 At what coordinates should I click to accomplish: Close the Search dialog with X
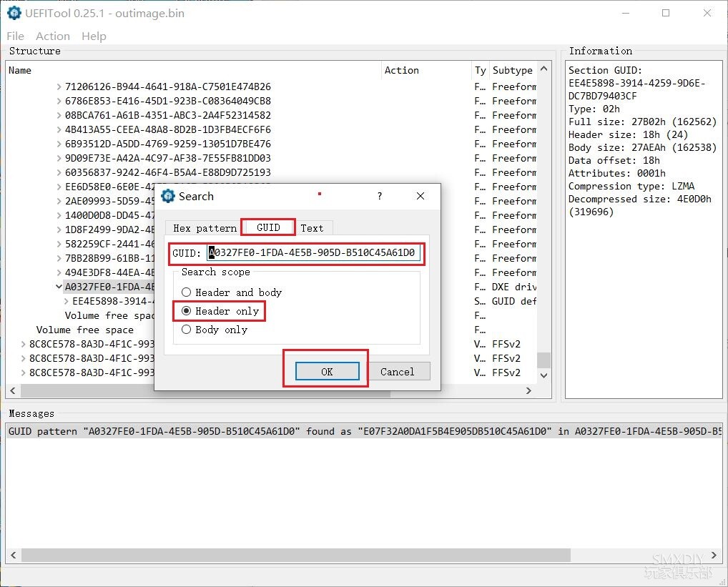point(420,196)
